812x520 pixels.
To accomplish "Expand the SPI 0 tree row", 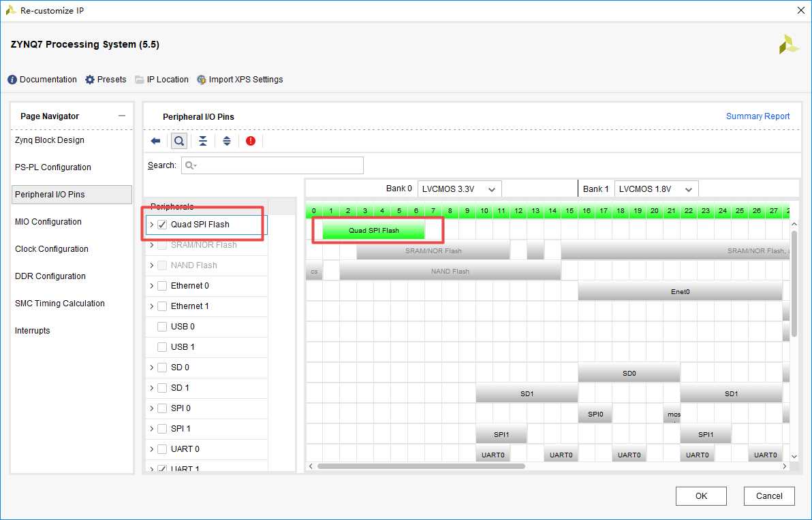I will (x=152, y=408).
